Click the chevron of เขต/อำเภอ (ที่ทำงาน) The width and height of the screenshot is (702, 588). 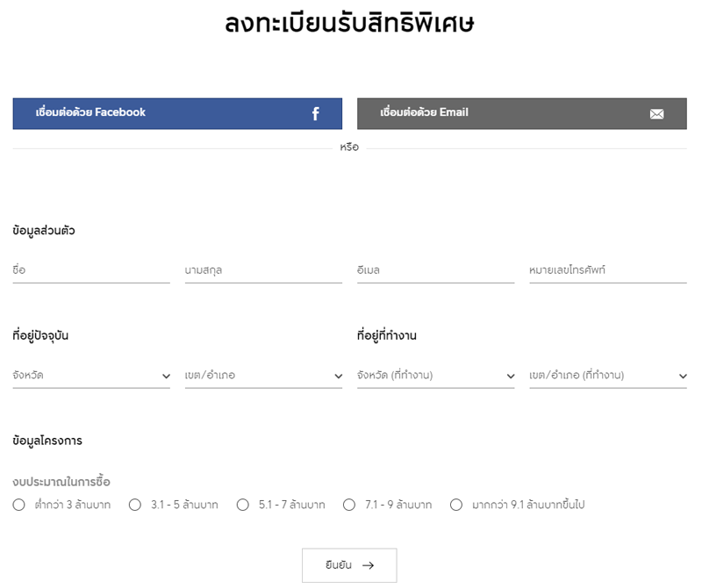click(x=683, y=376)
